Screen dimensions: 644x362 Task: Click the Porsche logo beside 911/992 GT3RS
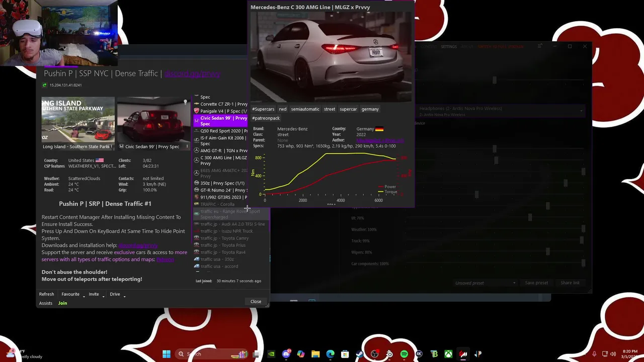[x=197, y=197]
